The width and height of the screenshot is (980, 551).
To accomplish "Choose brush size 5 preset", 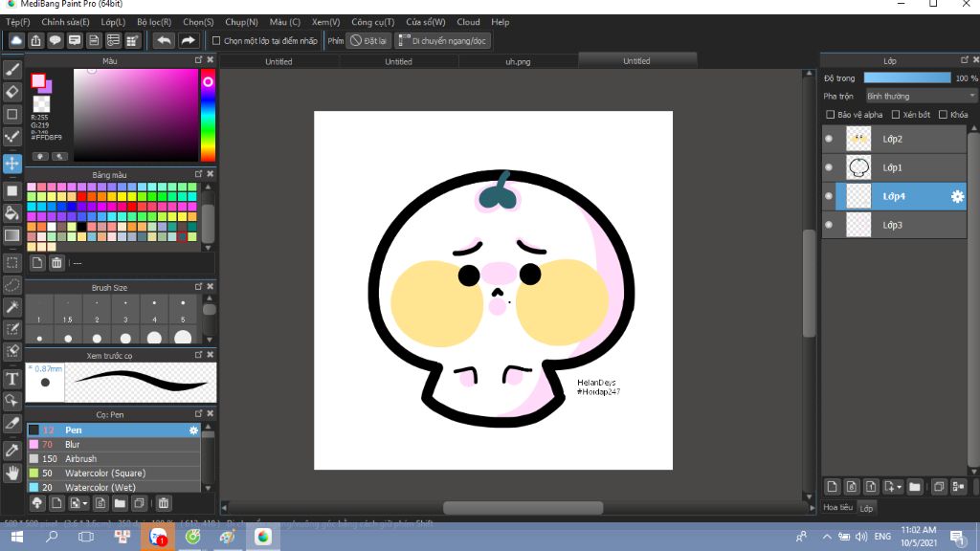I will coord(183,310).
